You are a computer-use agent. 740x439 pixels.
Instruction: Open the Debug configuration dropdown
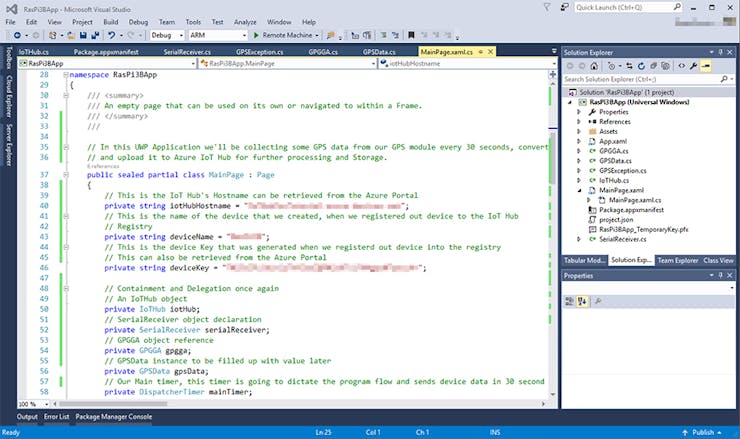pos(181,35)
